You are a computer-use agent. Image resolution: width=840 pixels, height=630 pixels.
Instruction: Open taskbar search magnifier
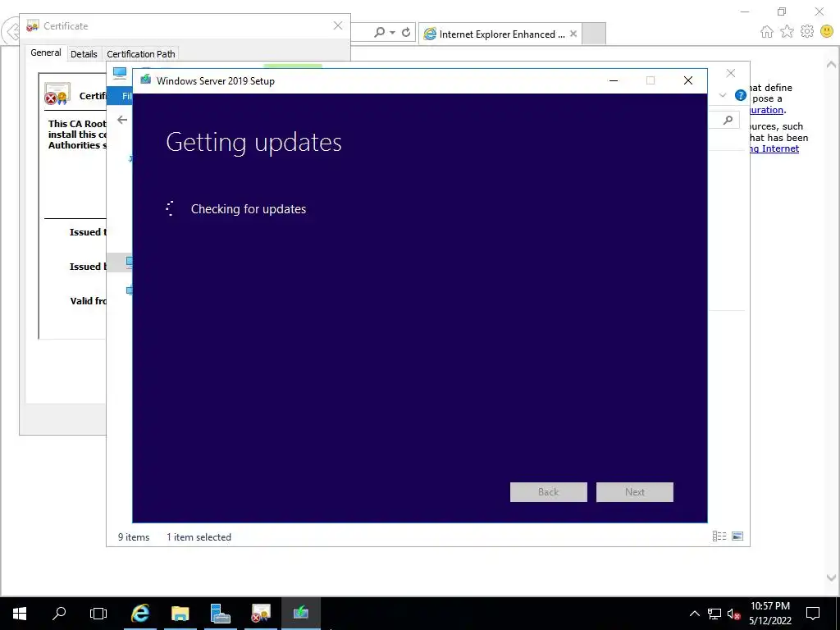(x=59, y=613)
